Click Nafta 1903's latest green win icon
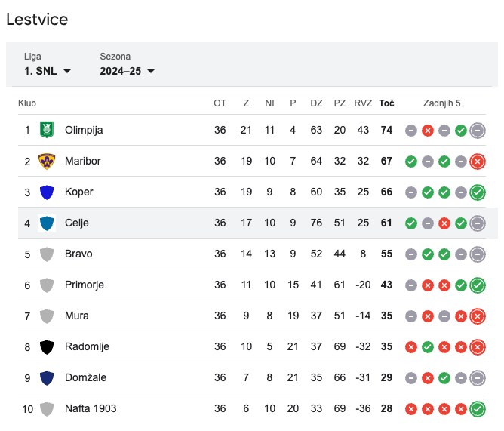Image resolution: width=504 pixels, height=431 pixels. point(478,409)
